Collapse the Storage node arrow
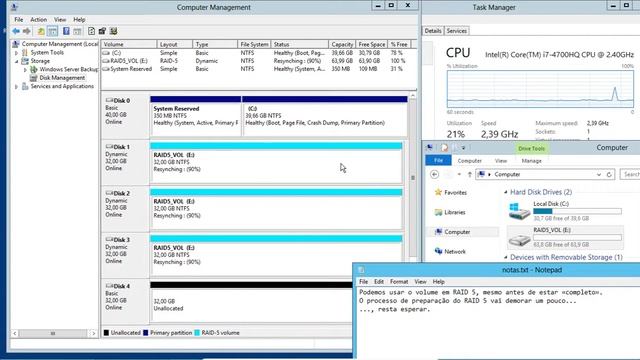The image size is (640, 360). [16, 62]
